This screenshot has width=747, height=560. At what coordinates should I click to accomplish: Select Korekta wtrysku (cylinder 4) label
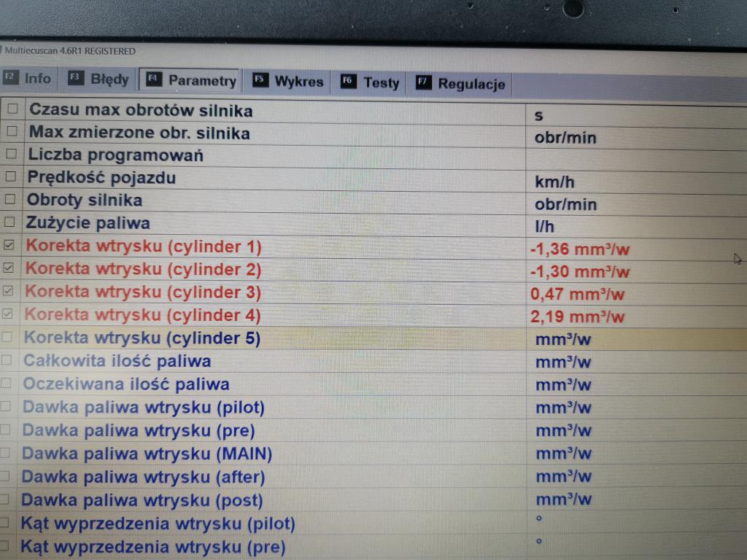(x=142, y=315)
